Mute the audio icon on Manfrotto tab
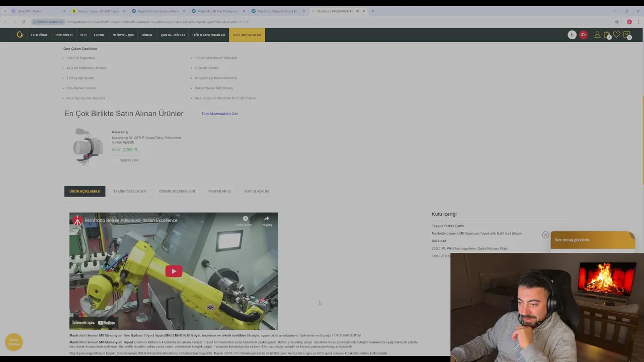 357,11
